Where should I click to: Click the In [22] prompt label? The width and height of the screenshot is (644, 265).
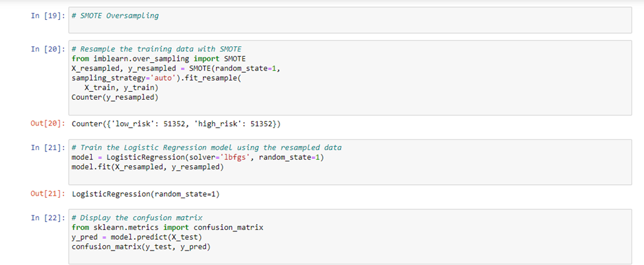coord(48,218)
